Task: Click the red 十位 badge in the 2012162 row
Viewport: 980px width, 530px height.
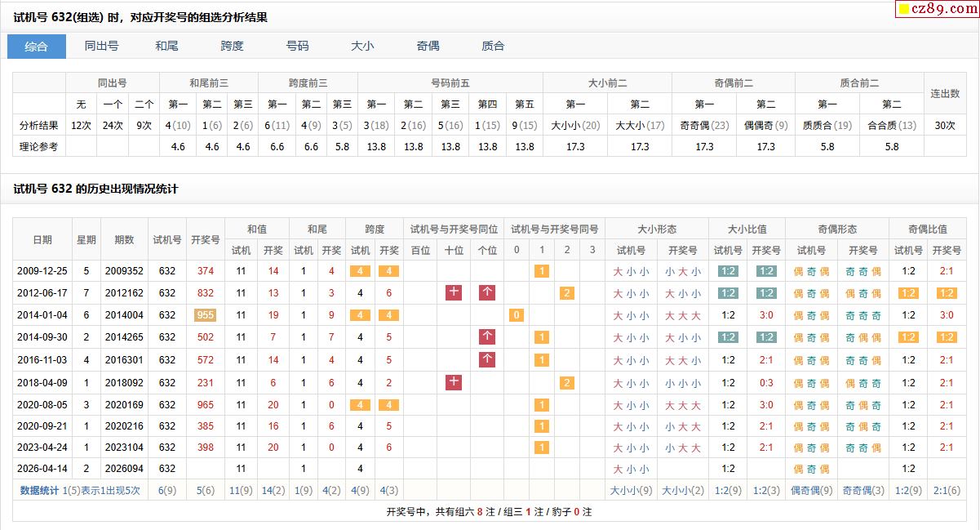Action: (454, 293)
